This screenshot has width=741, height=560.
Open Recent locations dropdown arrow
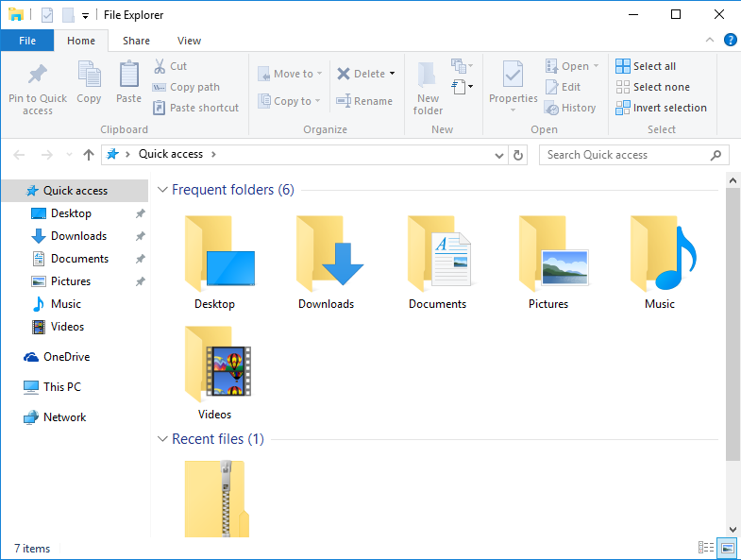point(70,155)
